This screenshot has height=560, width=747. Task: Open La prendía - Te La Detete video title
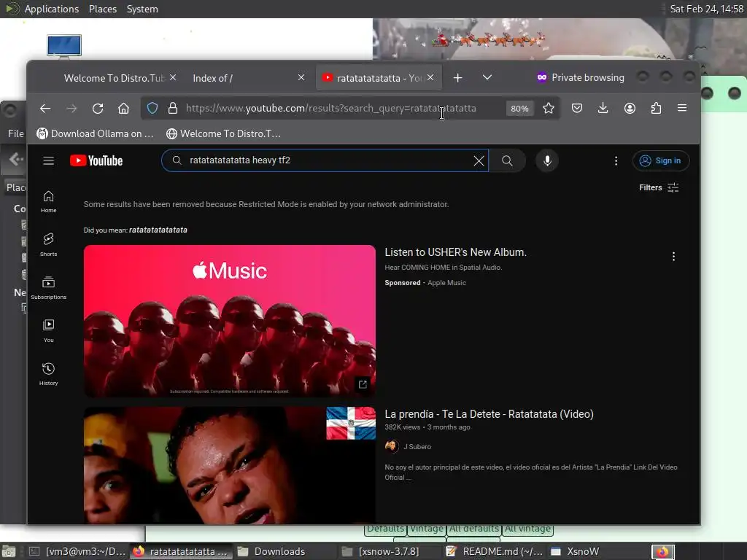click(489, 414)
